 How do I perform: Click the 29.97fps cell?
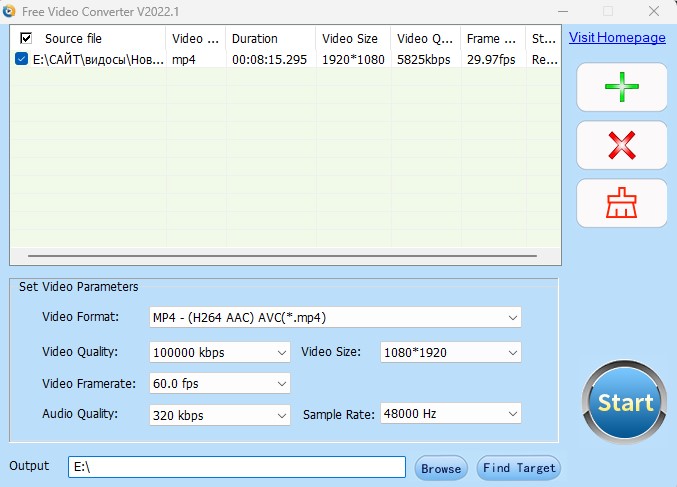pos(491,59)
